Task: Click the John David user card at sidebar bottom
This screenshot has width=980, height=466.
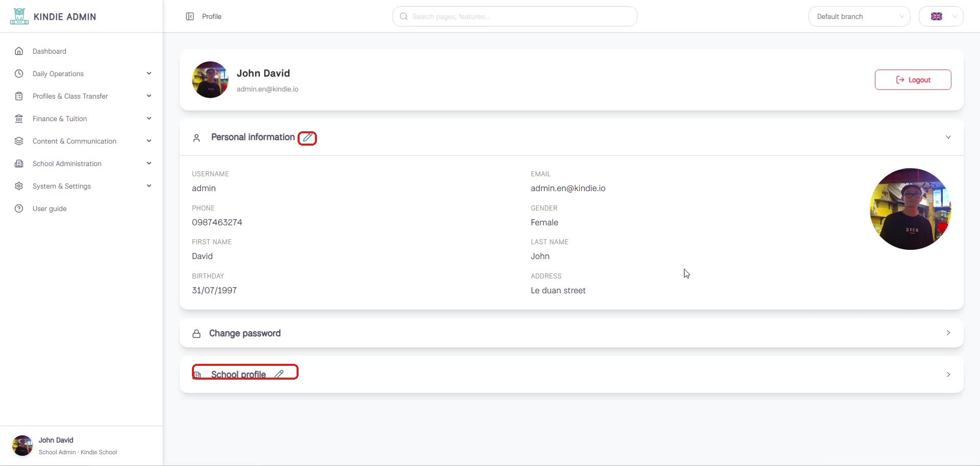Action: click(x=82, y=446)
